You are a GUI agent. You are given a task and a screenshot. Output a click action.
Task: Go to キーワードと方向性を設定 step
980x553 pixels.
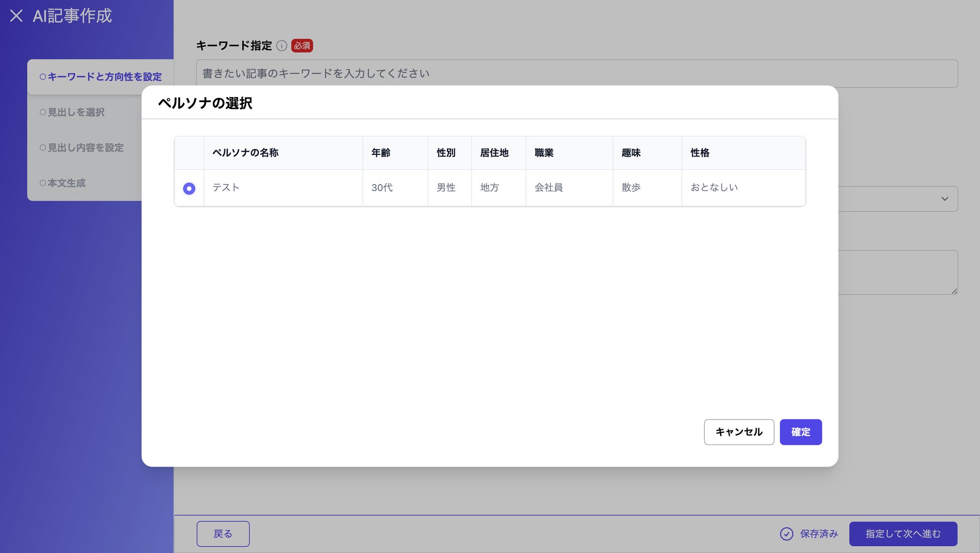(x=101, y=77)
